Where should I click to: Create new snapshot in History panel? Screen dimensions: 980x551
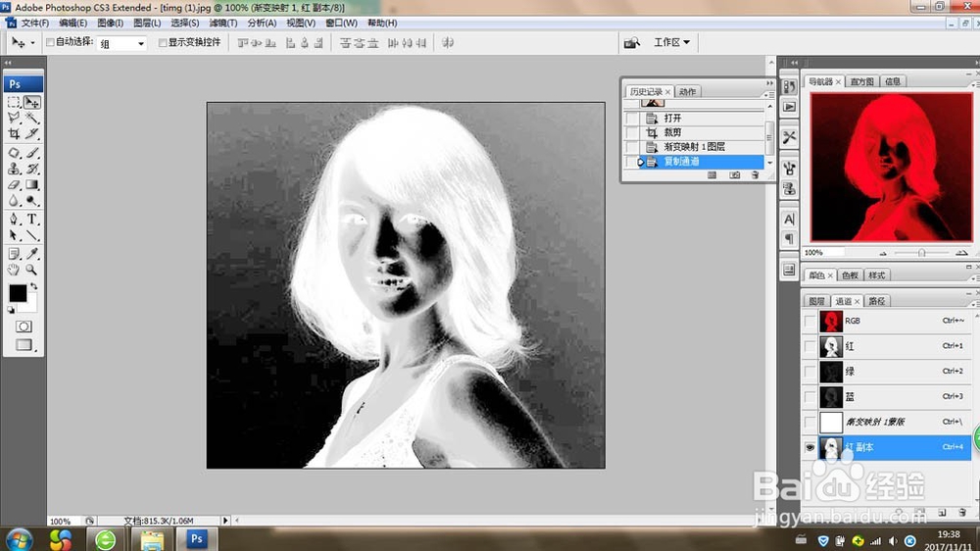click(734, 175)
